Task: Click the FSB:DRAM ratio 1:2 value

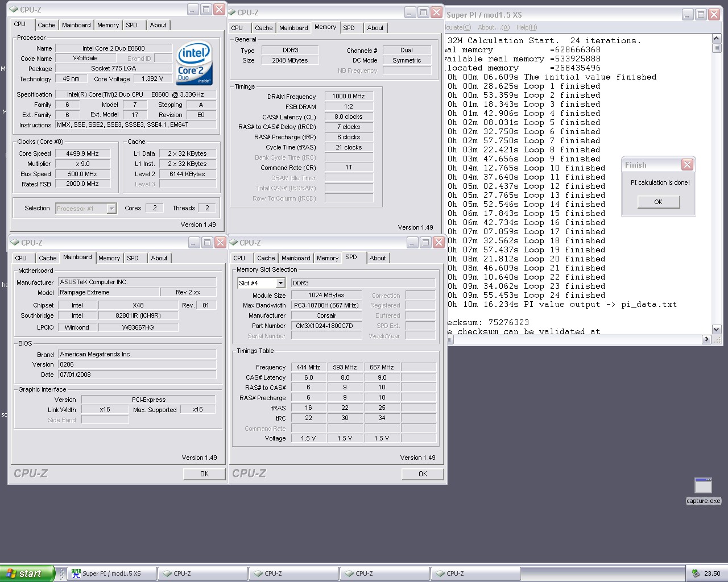Action: point(349,107)
